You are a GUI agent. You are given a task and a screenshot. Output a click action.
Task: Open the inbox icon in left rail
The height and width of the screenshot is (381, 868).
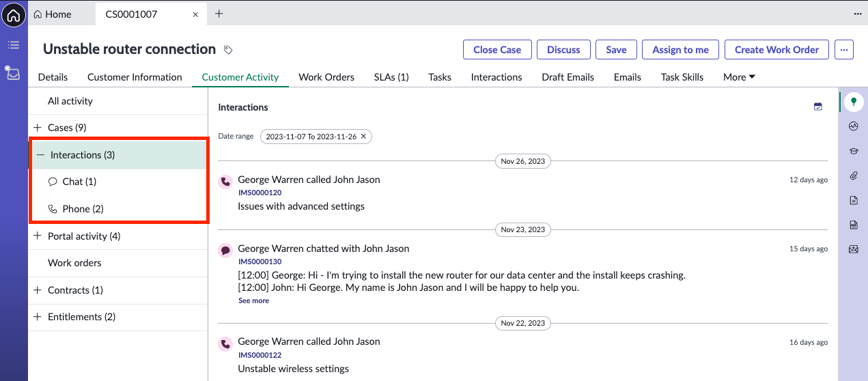click(x=14, y=73)
